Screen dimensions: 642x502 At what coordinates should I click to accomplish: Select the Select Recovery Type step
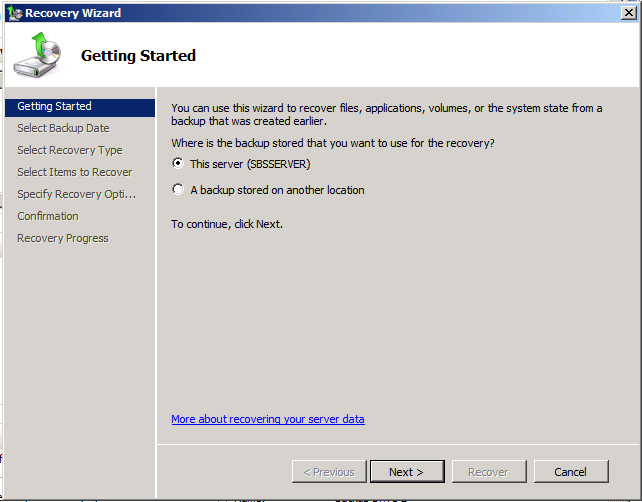pos(69,150)
